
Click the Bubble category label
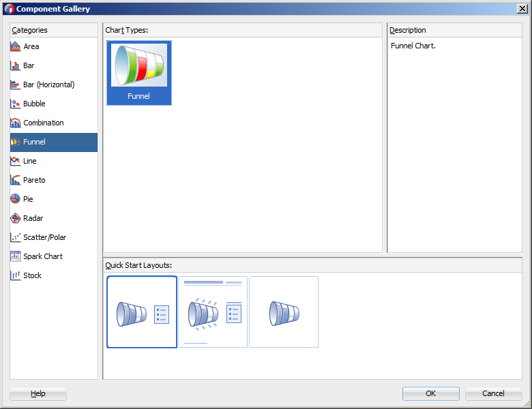coord(34,104)
